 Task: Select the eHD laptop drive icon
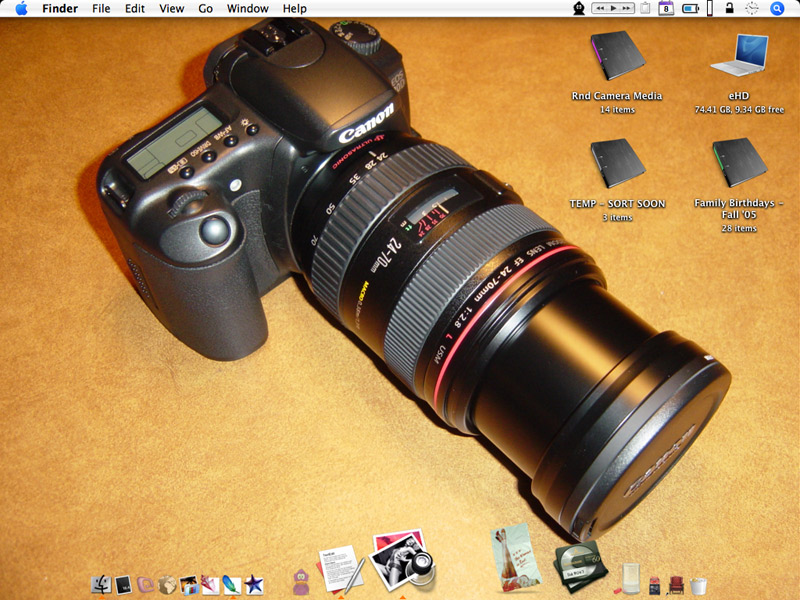(x=739, y=55)
